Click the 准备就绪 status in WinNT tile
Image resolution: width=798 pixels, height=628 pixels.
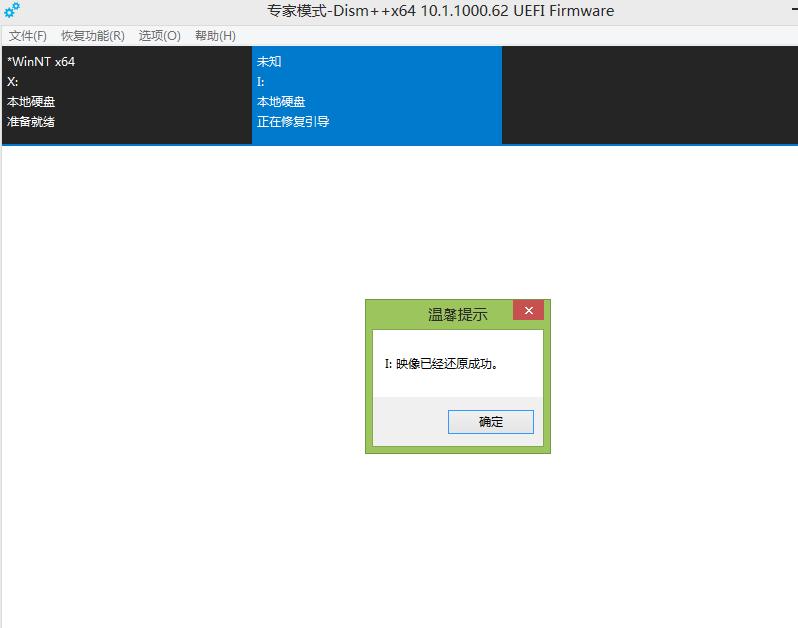tap(31, 122)
